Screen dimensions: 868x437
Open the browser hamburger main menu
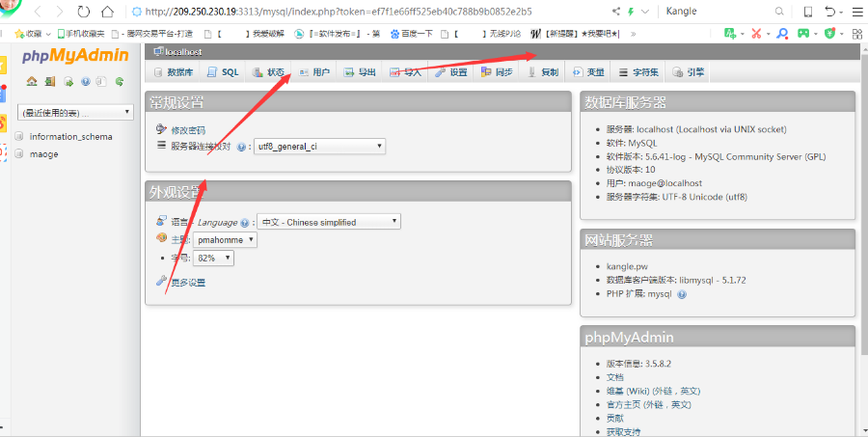point(856,11)
